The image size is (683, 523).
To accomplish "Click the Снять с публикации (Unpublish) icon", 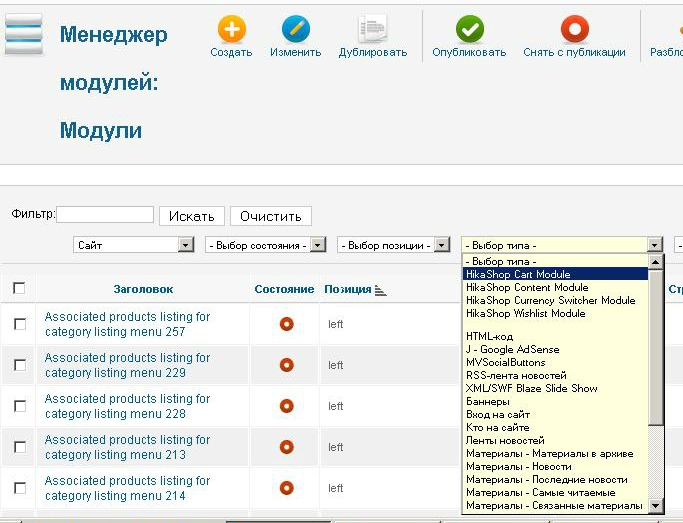I will click(574, 30).
